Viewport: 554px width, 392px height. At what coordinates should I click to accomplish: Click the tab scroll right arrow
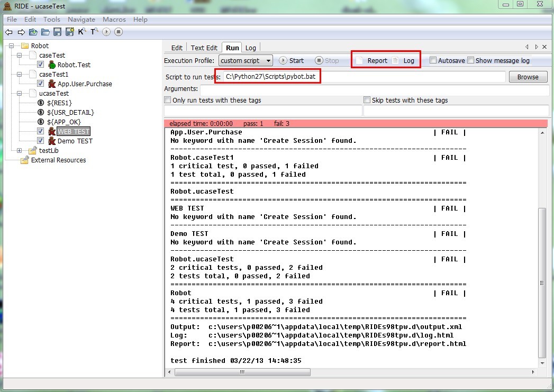(537, 47)
